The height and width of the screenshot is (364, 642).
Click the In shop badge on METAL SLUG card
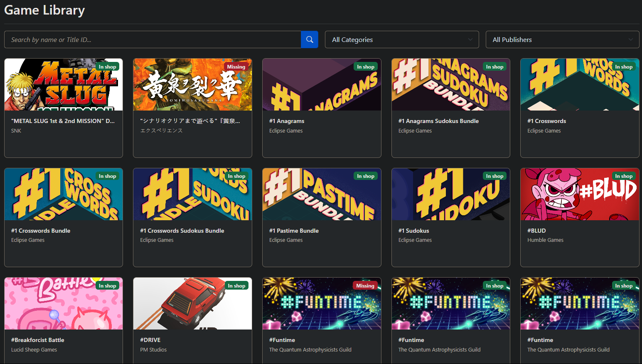tap(107, 66)
